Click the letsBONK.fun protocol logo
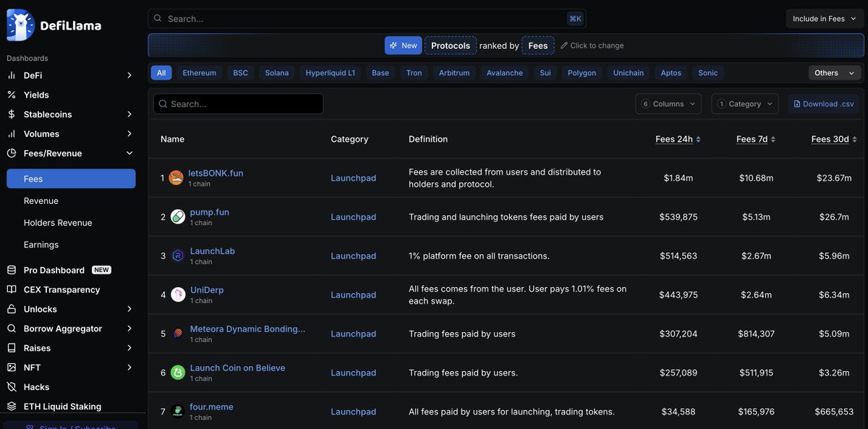 pos(176,178)
